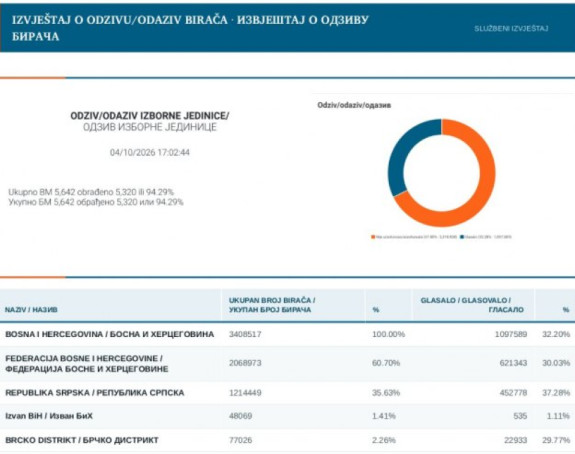Viewport: 575px width, 454px height.
Task: Click the Cyrillic 'Укупно БМ 5,642' line
Action: [96, 202]
